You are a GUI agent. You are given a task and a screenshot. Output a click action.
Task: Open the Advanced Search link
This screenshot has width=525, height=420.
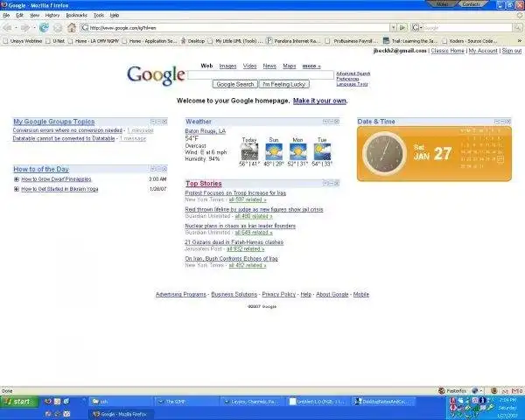pos(353,73)
